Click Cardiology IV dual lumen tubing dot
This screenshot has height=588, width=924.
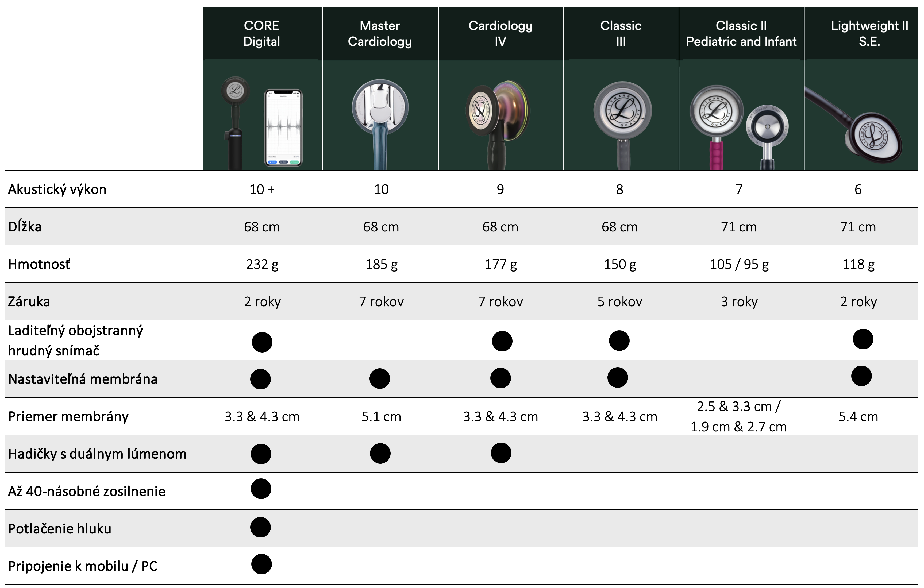[x=501, y=453]
